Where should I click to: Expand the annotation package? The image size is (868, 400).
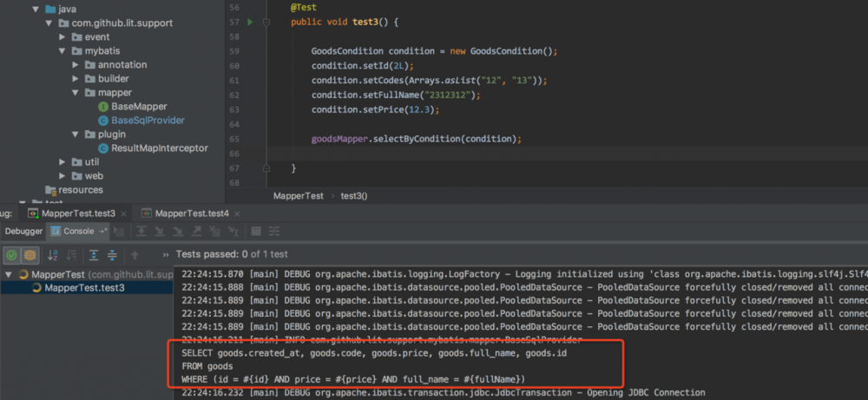[76, 65]
